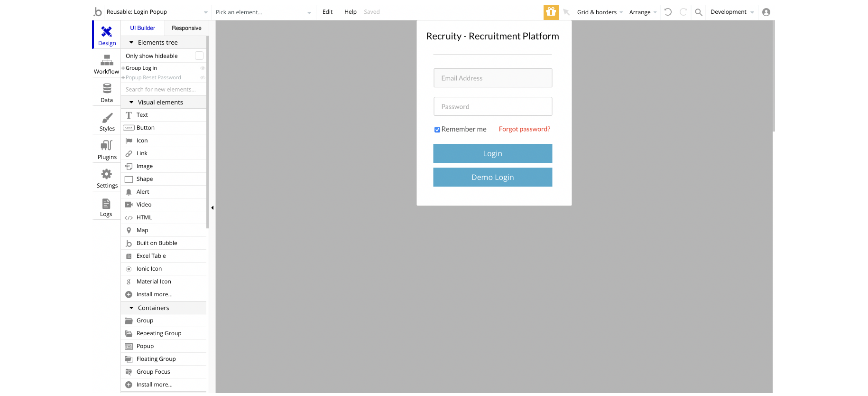
Task: Switch to the Responsive tab
Action: point(186,28)
